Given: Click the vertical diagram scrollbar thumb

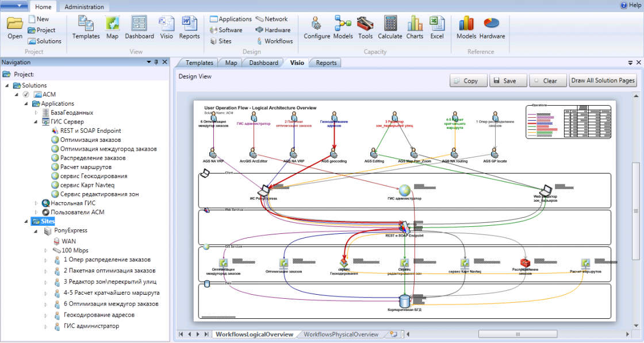Looking at the screenshot, I should click(x=636, y=210).
